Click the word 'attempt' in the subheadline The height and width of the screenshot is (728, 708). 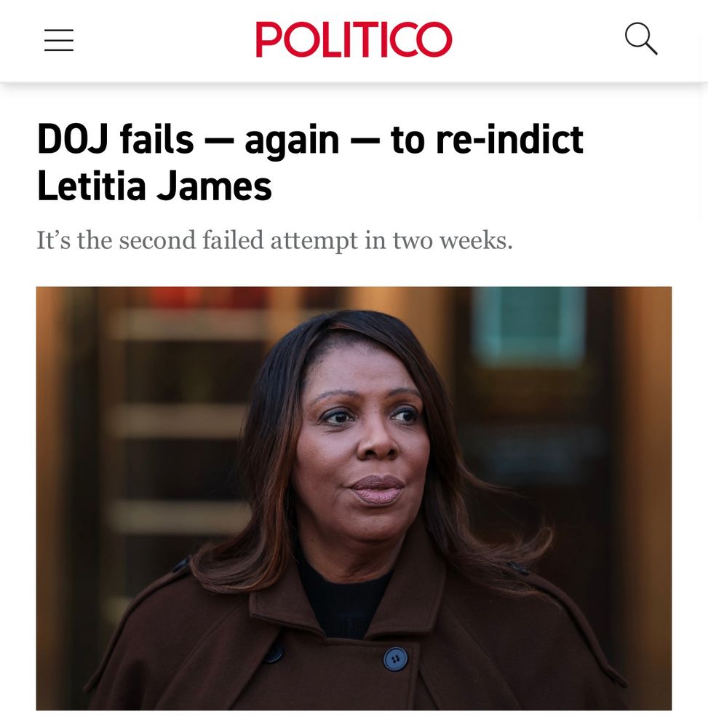[x=314, y=242]
